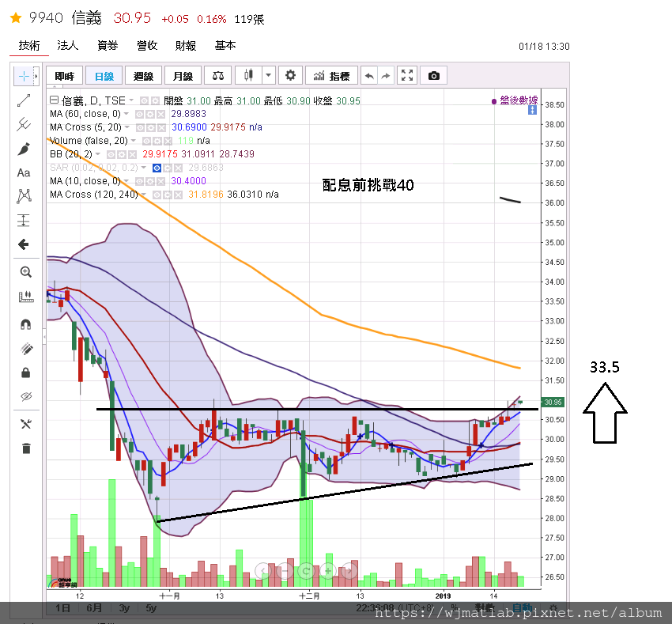
Task: Open the 指標 indicators menu
Action: [x=332, y=76]
